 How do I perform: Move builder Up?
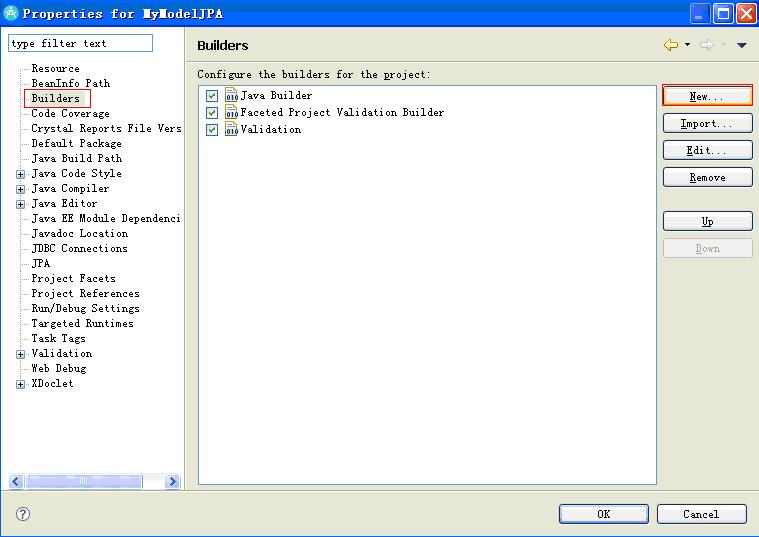(x=707, y=221)
